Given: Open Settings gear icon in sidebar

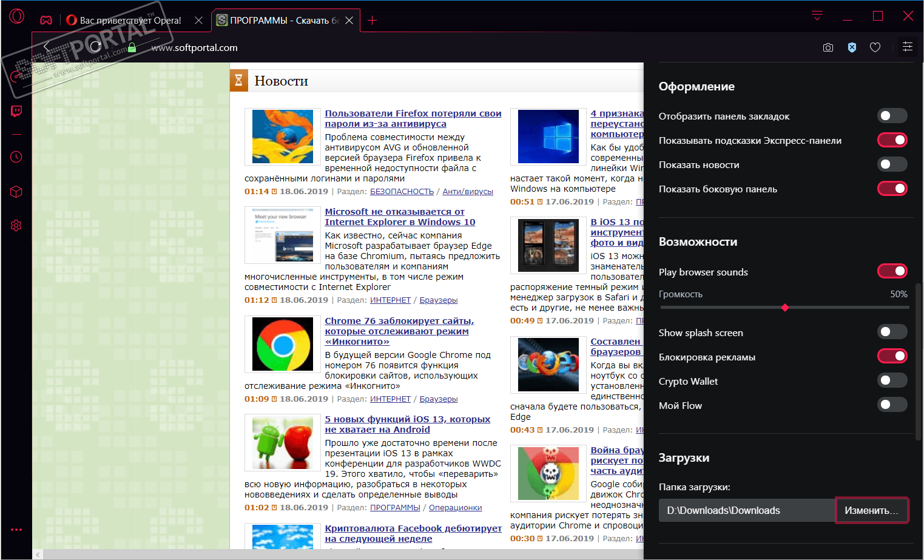Looking at the screenshot, I should [x=16, y=225].
